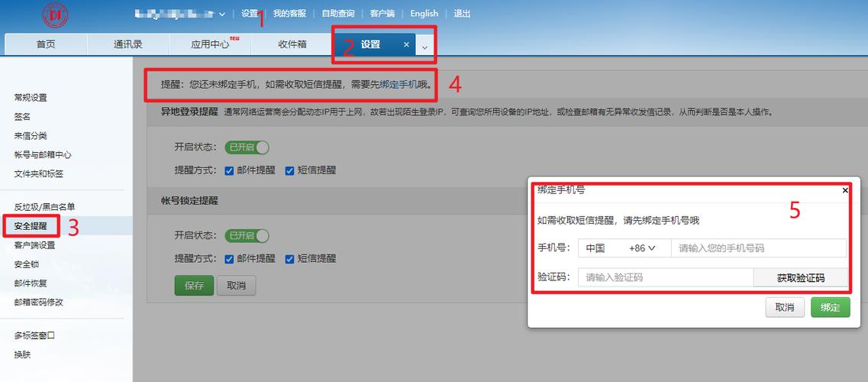Click 获取验证码 button
868x382 pixels.
[801, 278]
